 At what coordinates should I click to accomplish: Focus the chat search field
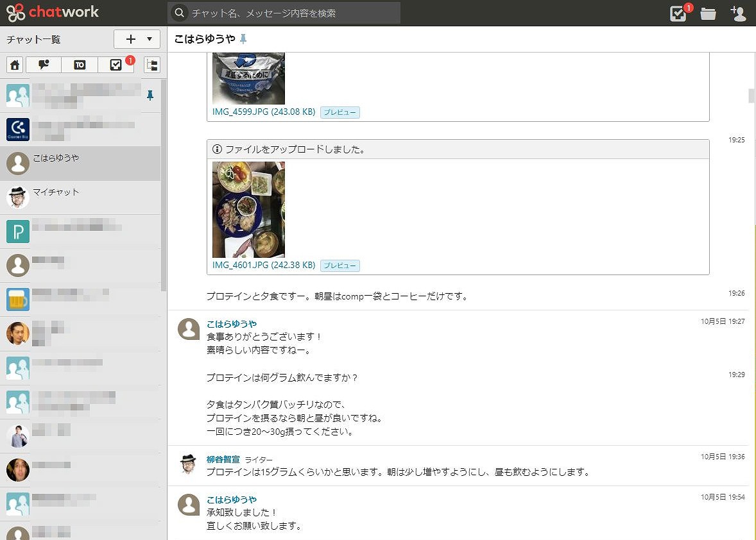284,13
